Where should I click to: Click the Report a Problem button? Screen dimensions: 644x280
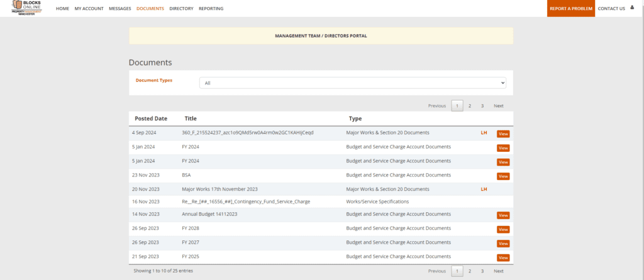point(571,9)
